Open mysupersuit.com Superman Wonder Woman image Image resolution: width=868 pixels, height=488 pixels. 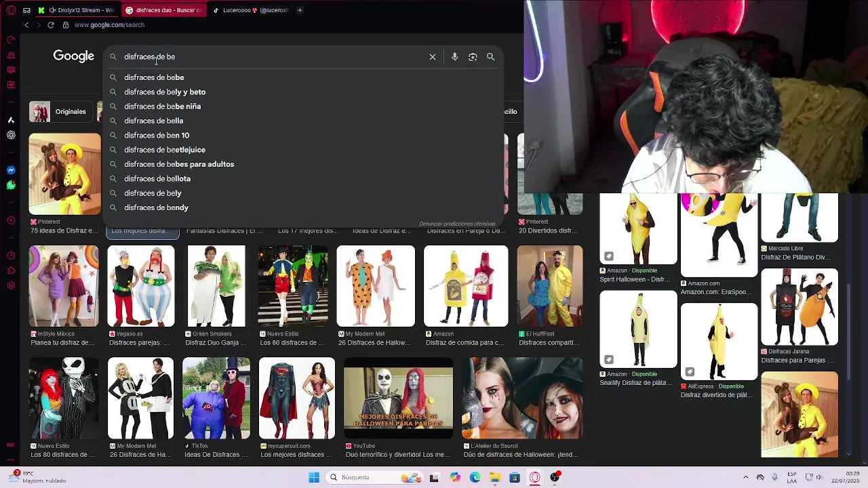click(x=297, y=398)
